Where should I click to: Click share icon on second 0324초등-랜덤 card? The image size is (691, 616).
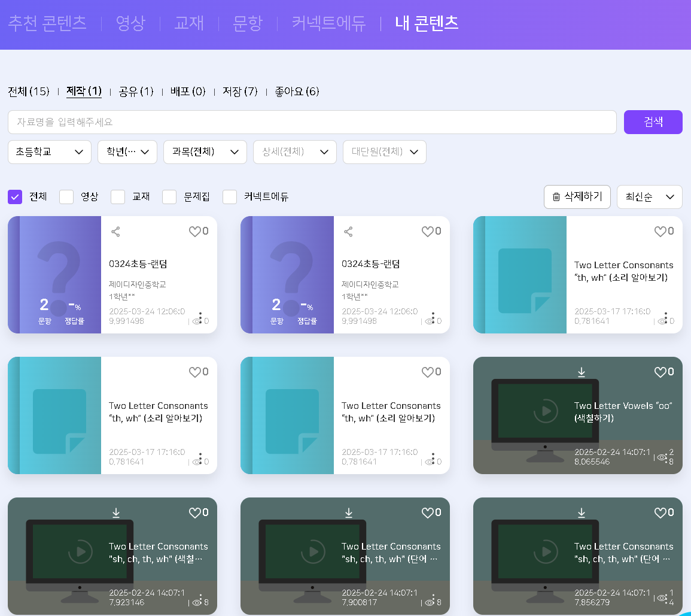(348, 232)
